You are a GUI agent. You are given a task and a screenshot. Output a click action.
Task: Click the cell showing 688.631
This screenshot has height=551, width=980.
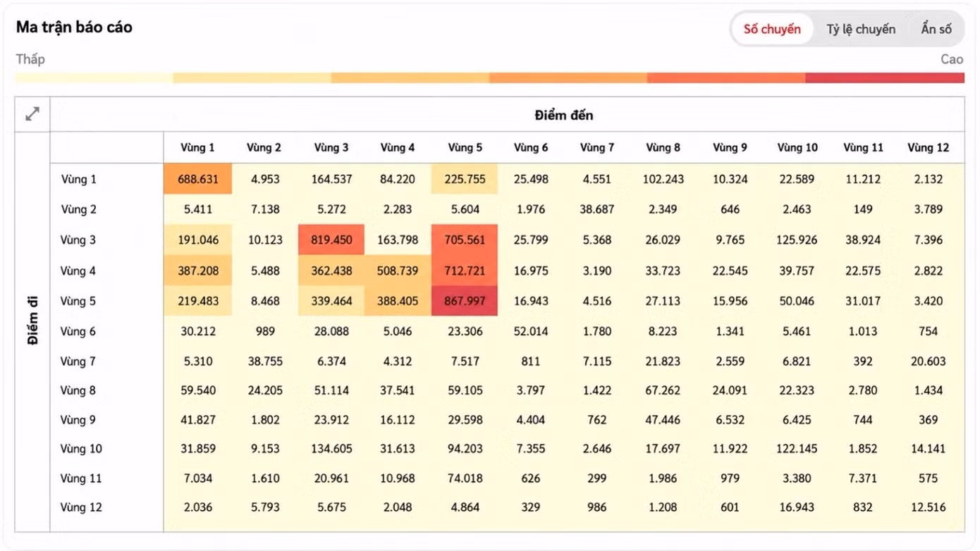point(197,179)
